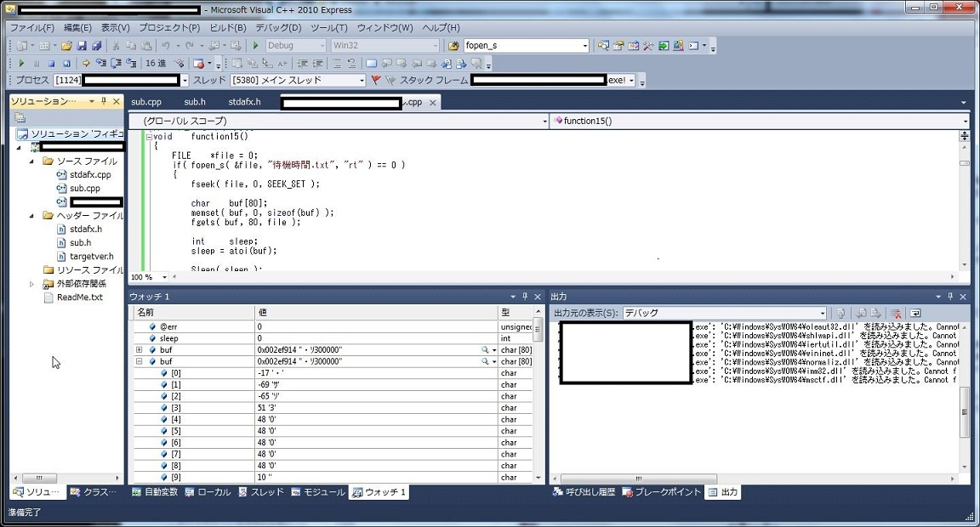Open ReadMe.txt in Solution Explorer
The image size is (980, 527).
[x=79, y=297]
